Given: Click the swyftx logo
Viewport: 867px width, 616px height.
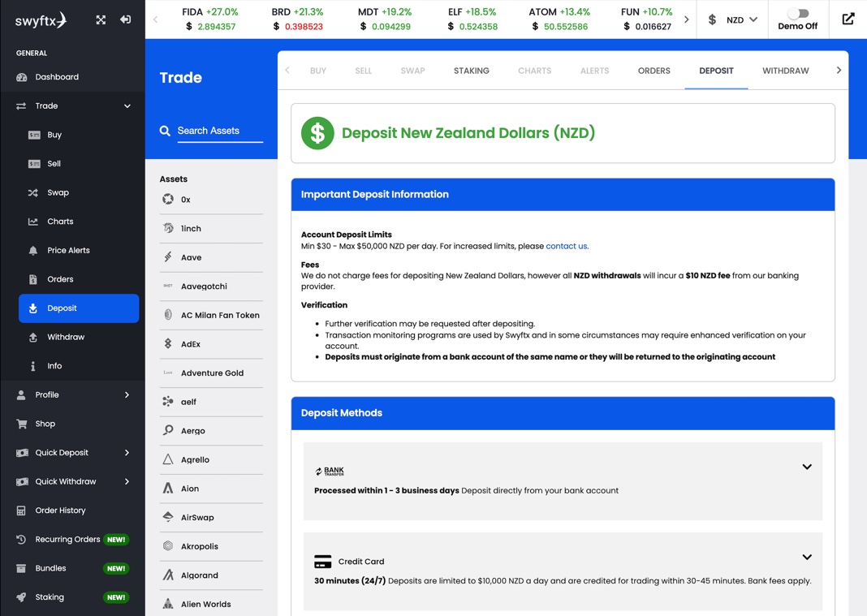Looking at the screenshot, I should coord(41,20).
